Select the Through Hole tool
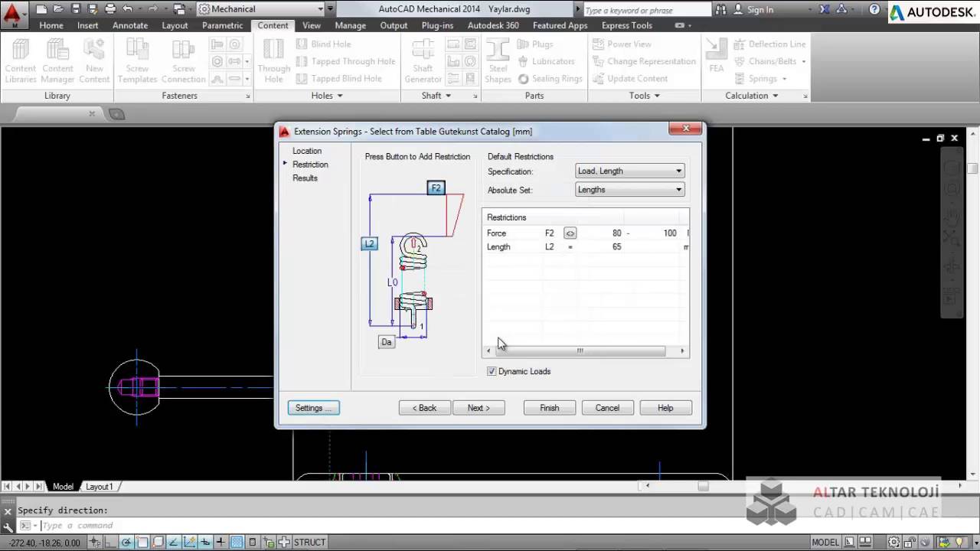 pos(274,61)
